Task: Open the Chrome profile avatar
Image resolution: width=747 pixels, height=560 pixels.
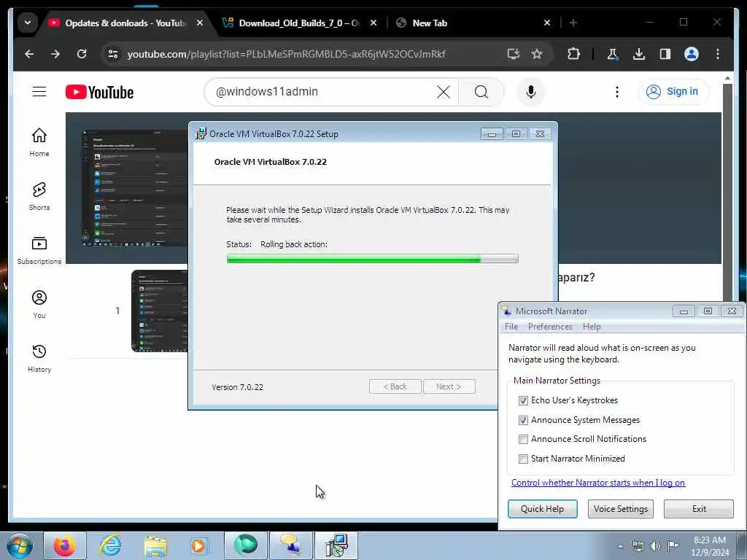Action: click(x=692, y=54)
